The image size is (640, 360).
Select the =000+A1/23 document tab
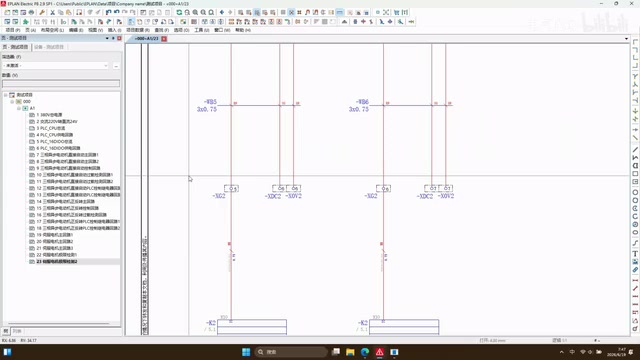pos(146,39)
